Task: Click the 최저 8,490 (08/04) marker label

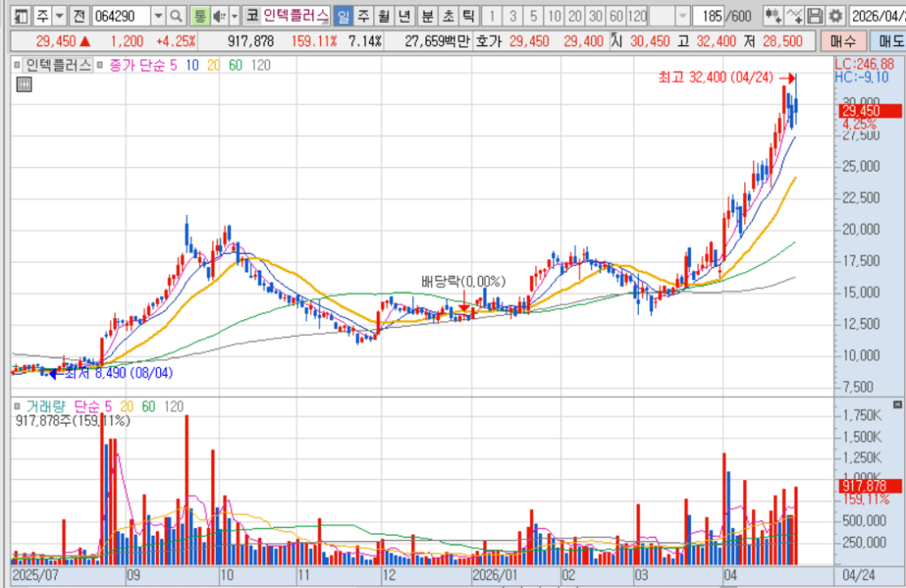Action: point(119,373)
